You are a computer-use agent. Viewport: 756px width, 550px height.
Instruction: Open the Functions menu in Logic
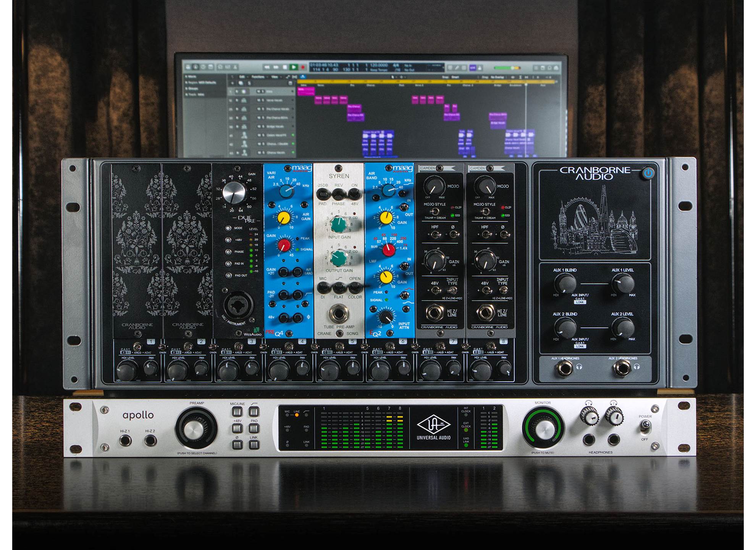[259, 77]
